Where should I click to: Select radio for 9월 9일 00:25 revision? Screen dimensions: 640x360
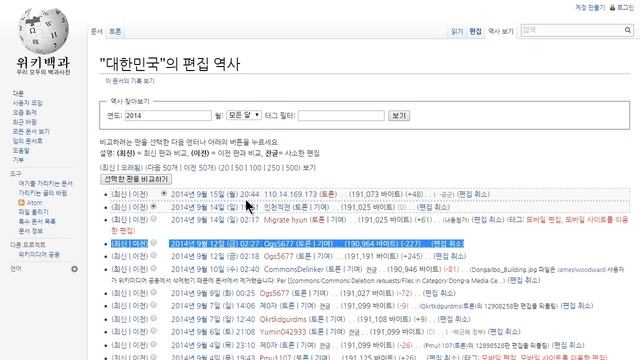(153, 292)
